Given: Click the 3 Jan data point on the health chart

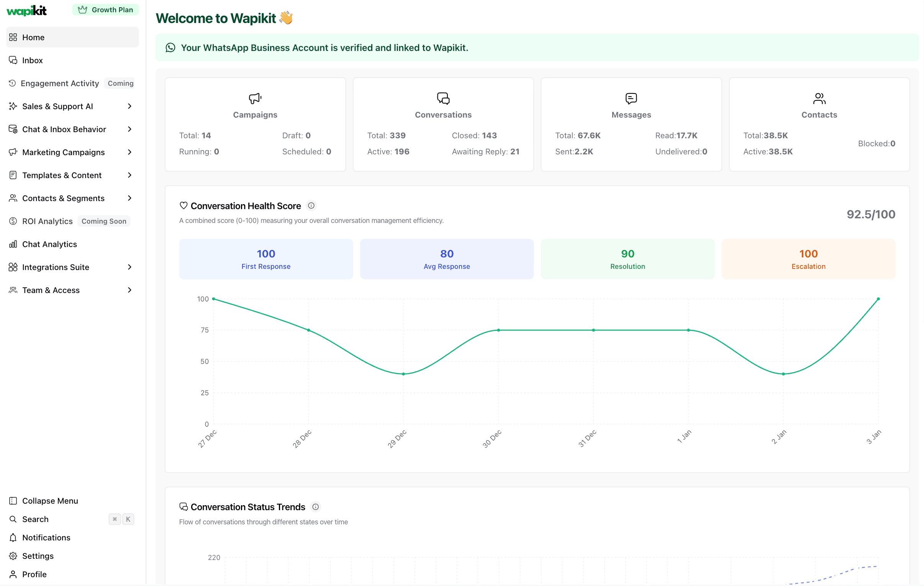Looking at the screenshot, I should (x=879, y=300).
